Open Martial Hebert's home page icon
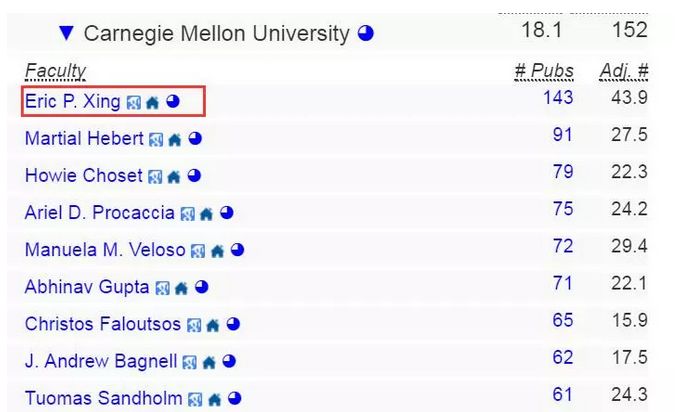The height and width of the screenshot is (412, 680). click(x=175, y=140)
